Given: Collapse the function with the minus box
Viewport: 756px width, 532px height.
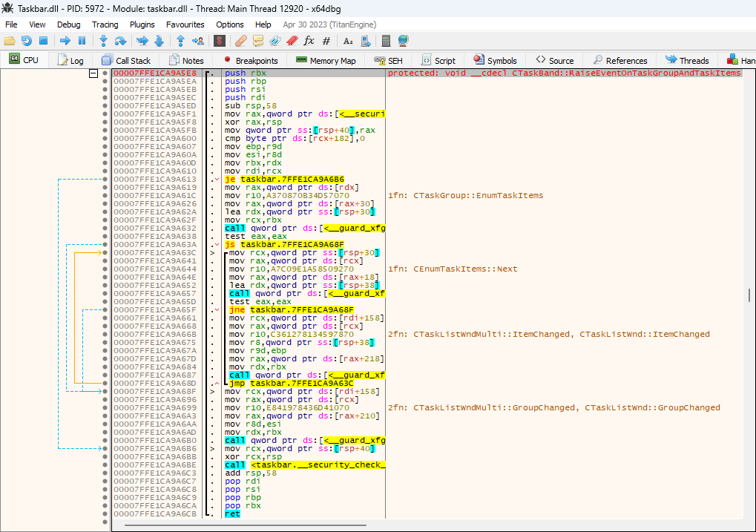Looking at the screenshot, I should [93, 73].
